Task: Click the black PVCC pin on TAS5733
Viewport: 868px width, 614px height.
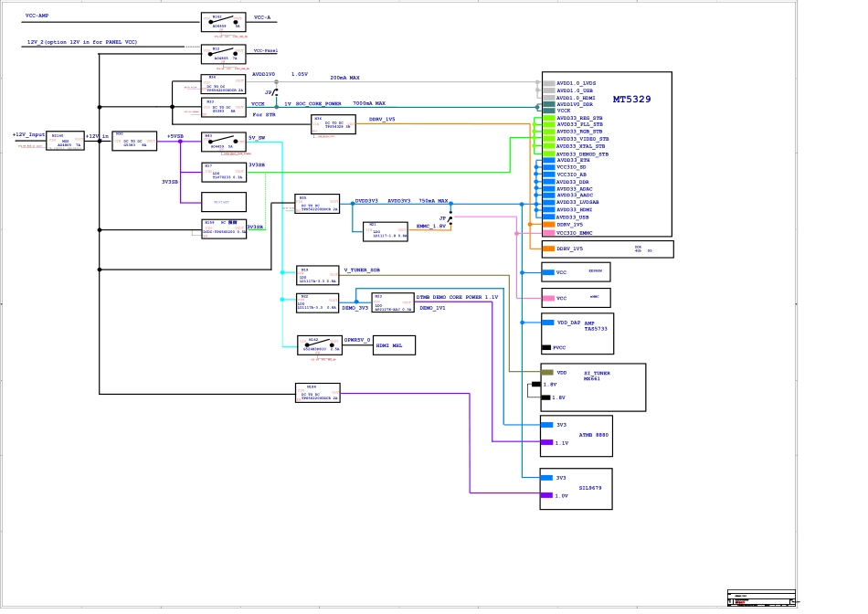Action: coord(546,347)
